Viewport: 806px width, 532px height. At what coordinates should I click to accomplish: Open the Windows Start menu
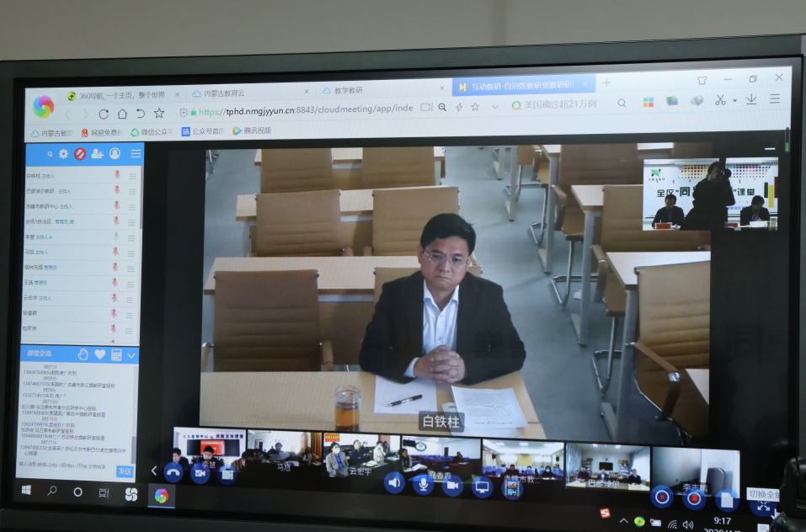[26, 491]
